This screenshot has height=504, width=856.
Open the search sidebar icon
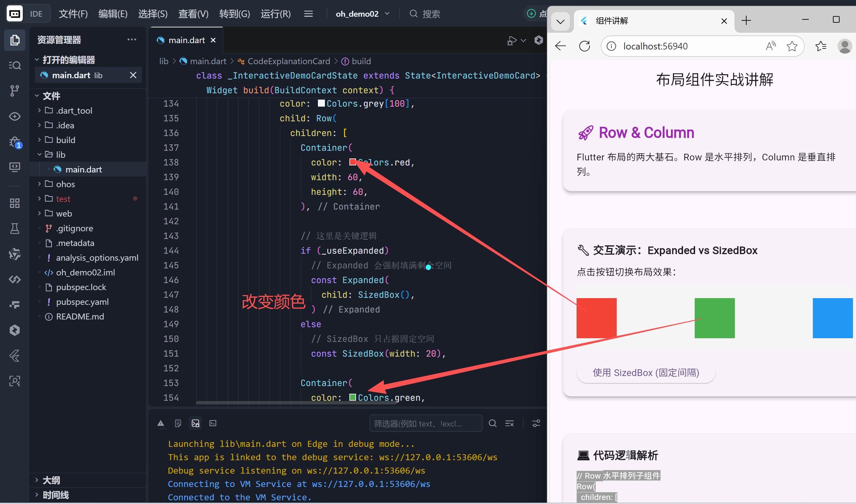tap(14, 65)
